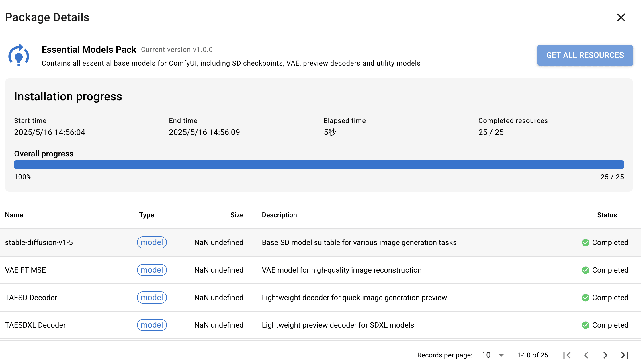Click the model chip for VAE FT MSE
This screenshot has width=641, height=364.
152,270
